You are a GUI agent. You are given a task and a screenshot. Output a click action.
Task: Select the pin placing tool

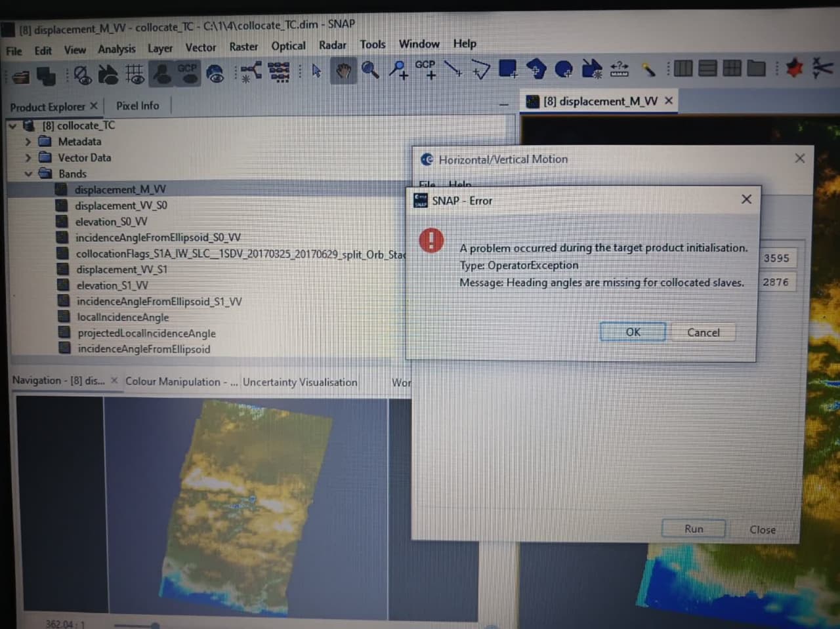[398, 69]
